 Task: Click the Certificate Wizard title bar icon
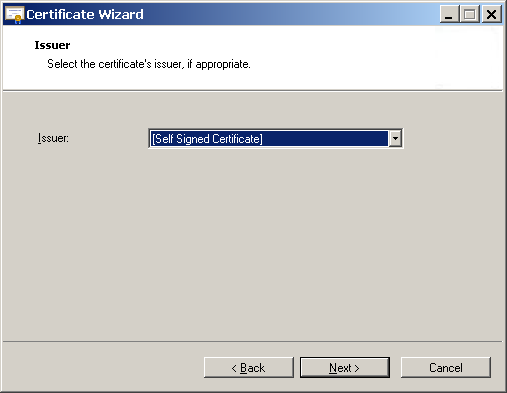(x=14, y=15)
